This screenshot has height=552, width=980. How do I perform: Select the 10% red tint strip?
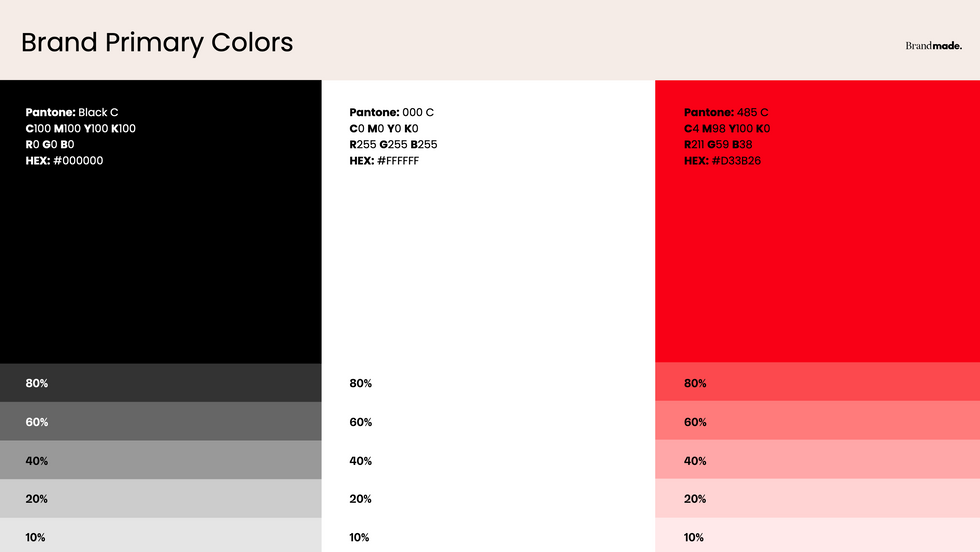tap(817, 536)
